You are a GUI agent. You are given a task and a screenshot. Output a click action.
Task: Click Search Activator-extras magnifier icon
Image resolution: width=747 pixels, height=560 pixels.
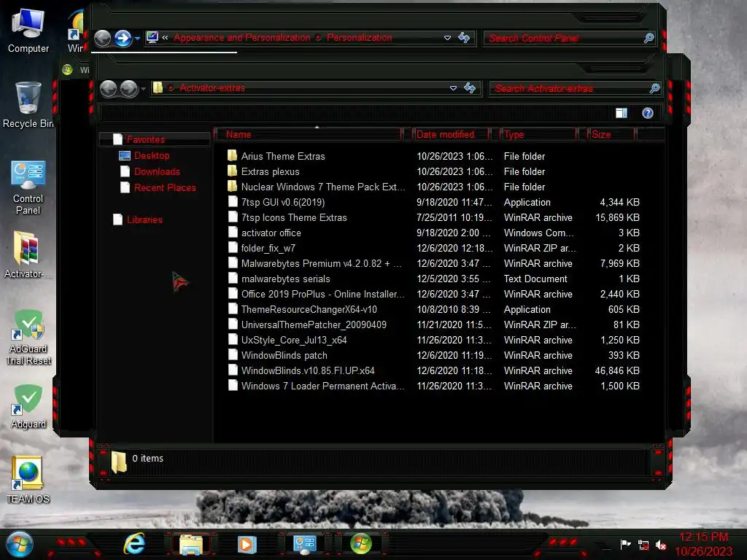point(654,88)
